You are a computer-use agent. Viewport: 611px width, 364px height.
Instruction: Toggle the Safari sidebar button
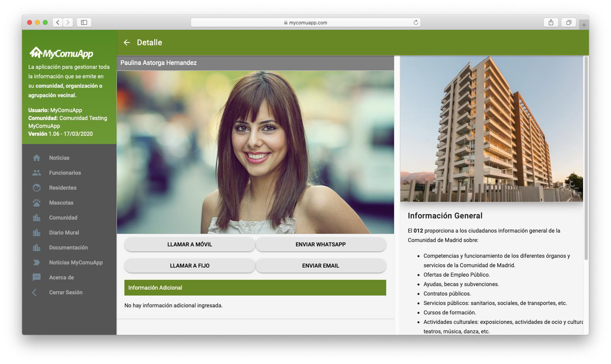84,22
